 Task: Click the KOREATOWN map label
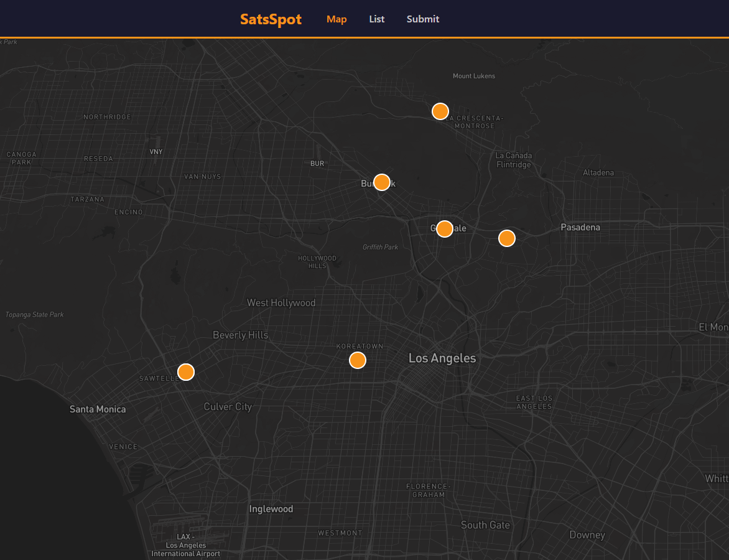point(360,346)
